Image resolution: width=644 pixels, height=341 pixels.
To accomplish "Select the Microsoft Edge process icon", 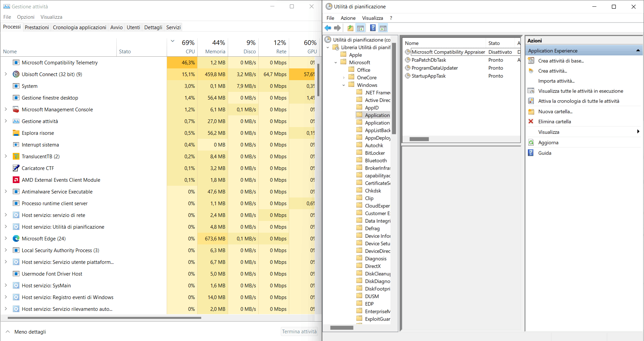I will pos(16,238).
